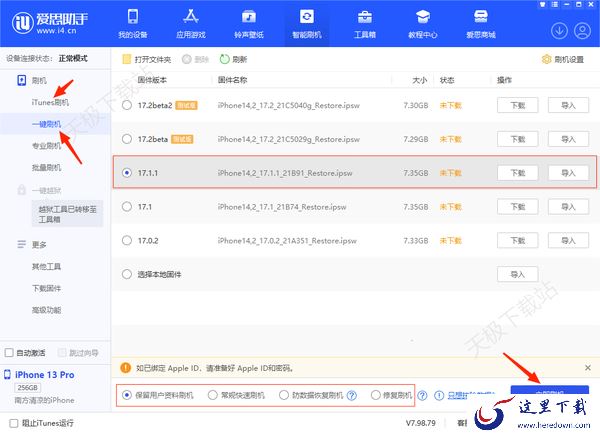Click the i4 爱思助手 logo

click(x=50, y=23)
